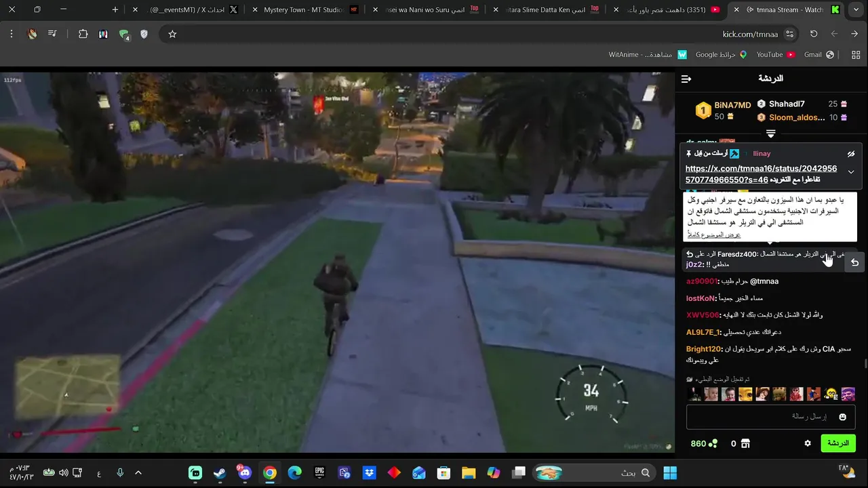
Task: Pick the yellow glasses emote
Action: pyautogui.click(x=831, y=394)
